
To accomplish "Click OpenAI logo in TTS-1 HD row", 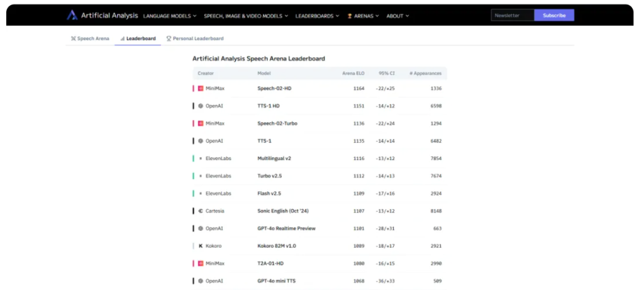I will click(x=201, y=106).
